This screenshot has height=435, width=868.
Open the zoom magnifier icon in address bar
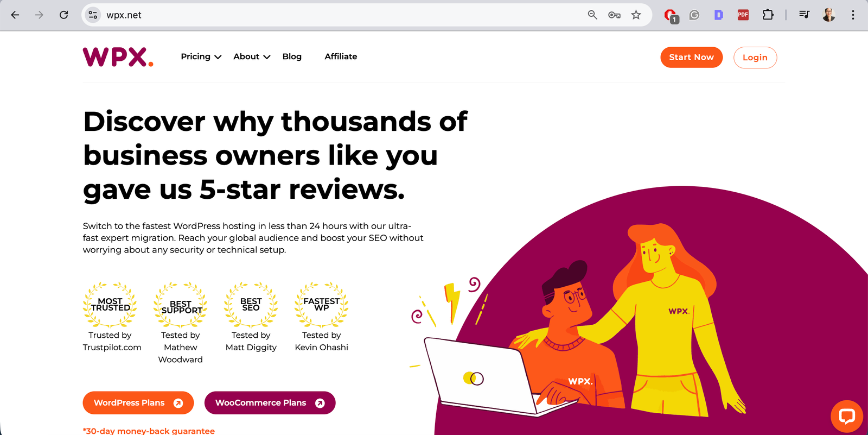point(592,15)
